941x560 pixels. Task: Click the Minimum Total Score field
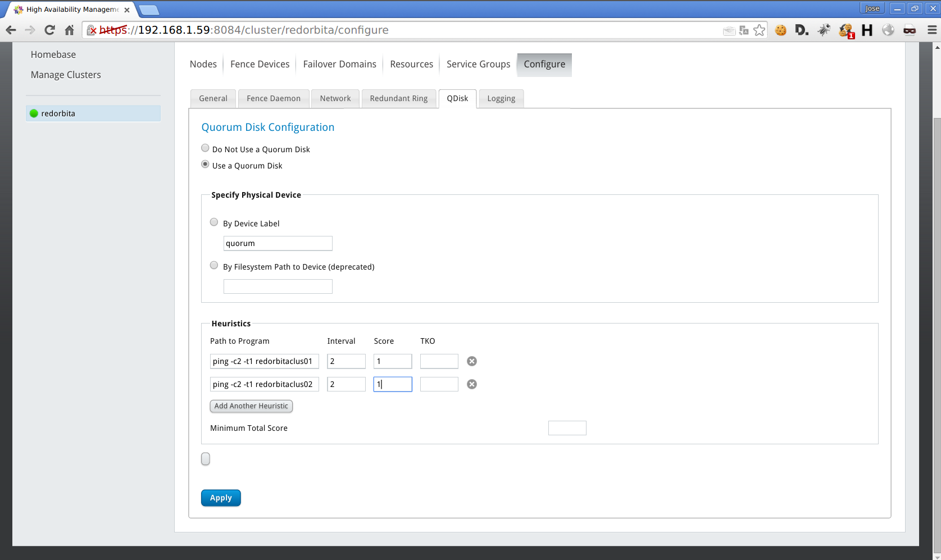(x=567, y=428)
